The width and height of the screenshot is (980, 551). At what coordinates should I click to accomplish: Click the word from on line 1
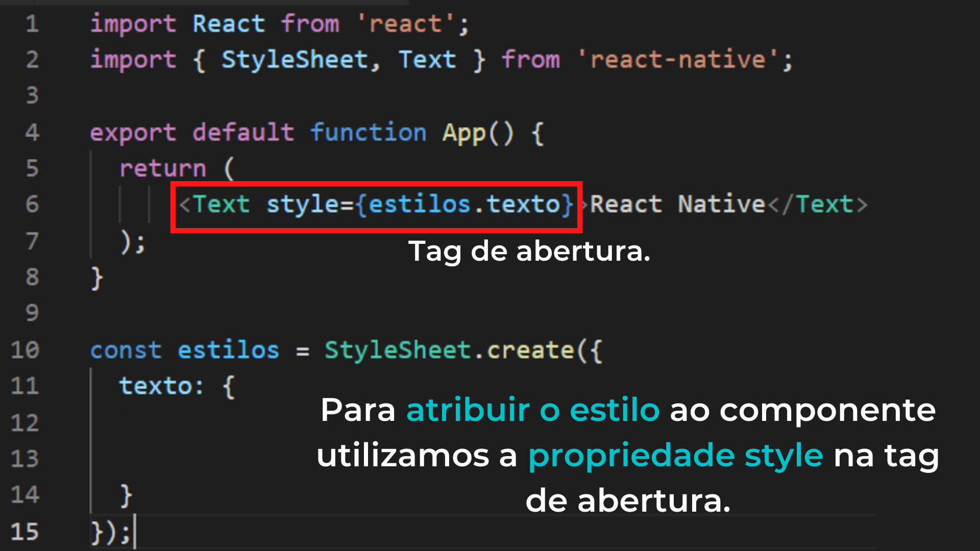310,23
